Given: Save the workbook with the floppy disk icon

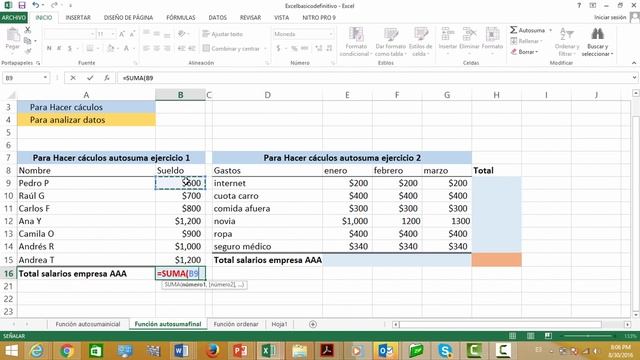Looking at the screenshot, I should pos(22,5).
